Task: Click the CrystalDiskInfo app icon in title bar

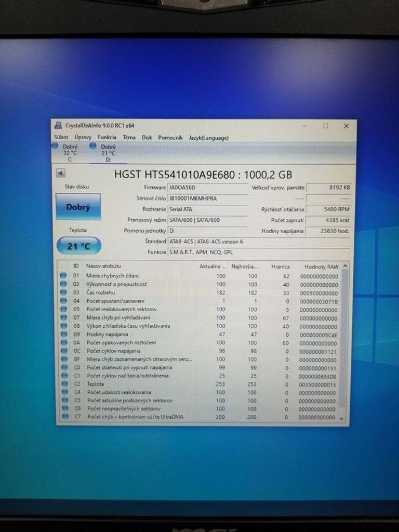Action: coord(58,125)
